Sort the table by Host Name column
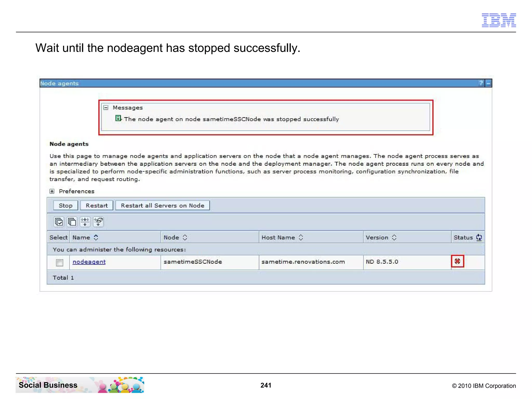Viewport: 532px width, 399px height. [301, 237]
